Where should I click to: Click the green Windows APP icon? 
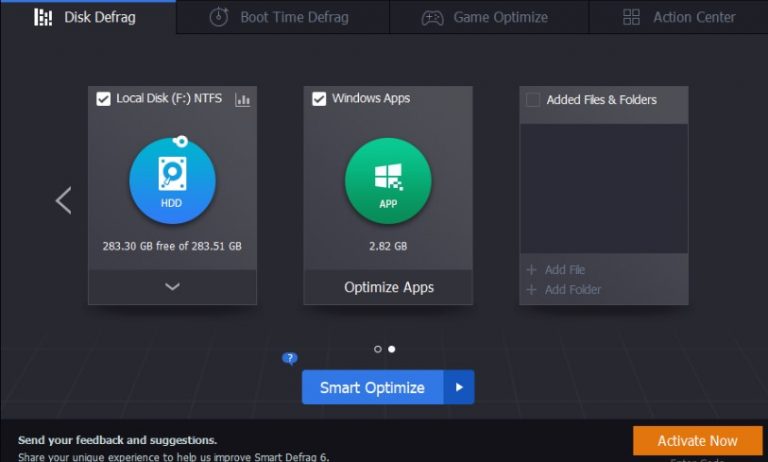[x=388, y=181]
